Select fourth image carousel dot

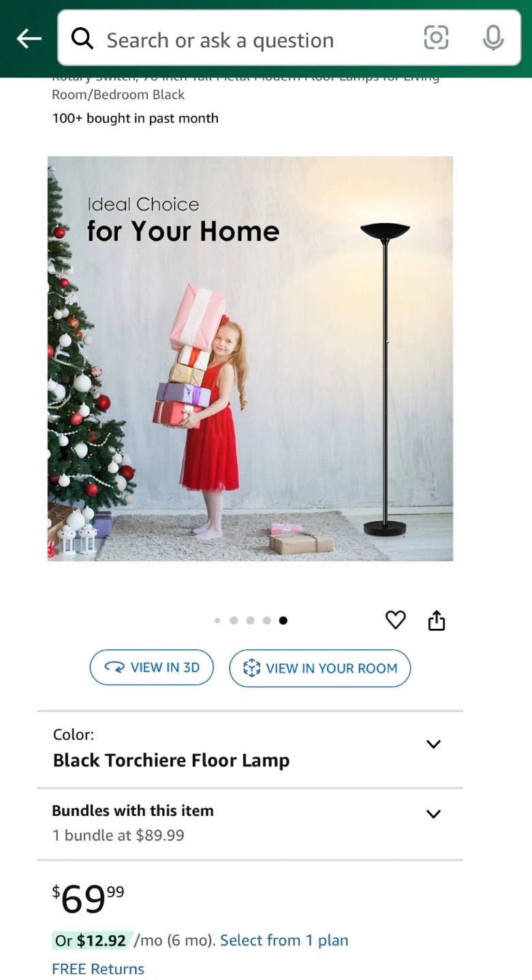point(267,621)
